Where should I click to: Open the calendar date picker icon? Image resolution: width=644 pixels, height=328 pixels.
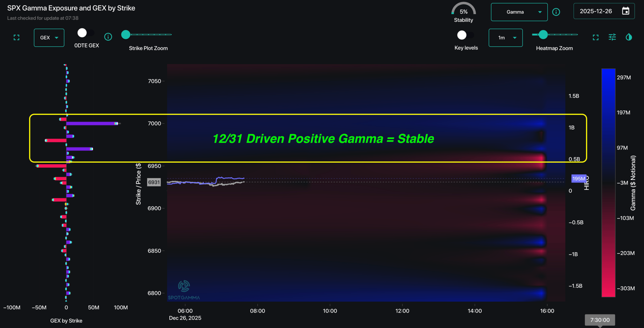tap(626, 11)
